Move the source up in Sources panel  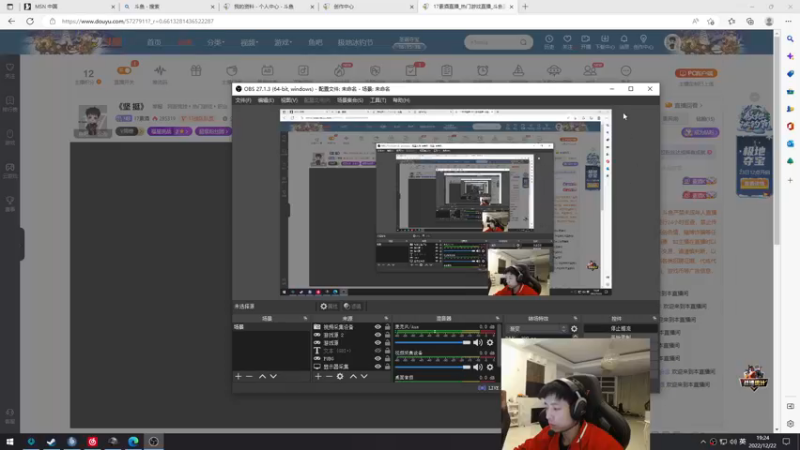(353, 377)
